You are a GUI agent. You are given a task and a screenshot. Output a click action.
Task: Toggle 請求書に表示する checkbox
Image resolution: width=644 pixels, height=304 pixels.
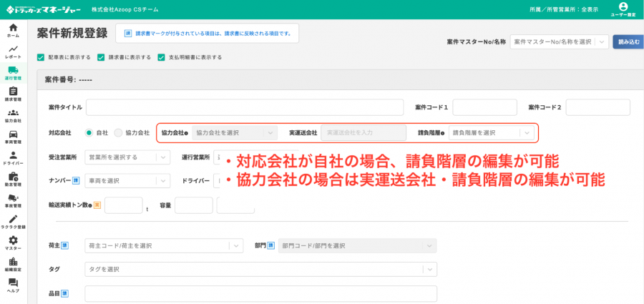coord(101,57)
